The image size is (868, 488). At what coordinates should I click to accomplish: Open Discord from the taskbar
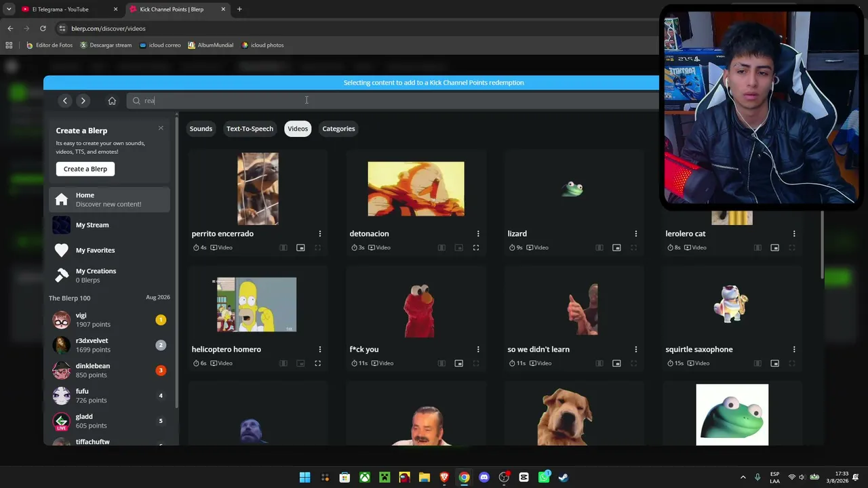tap(484, 477)
